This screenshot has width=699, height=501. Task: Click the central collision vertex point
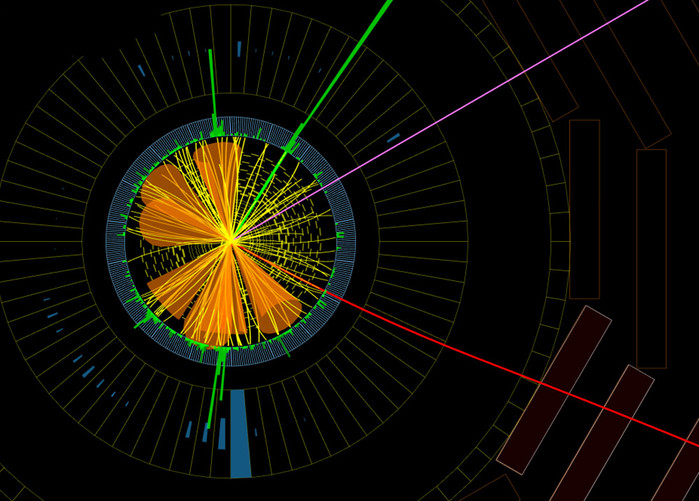232,241
